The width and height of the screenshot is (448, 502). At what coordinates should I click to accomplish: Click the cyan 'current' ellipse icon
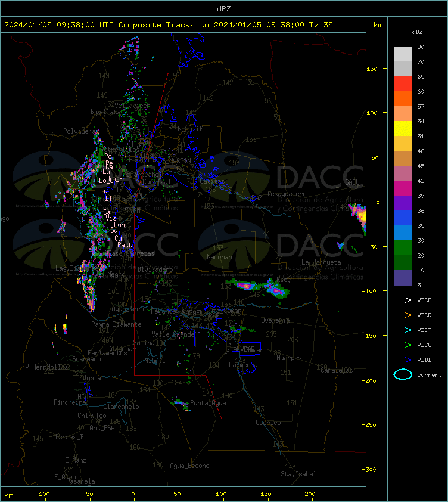(403, 374)
